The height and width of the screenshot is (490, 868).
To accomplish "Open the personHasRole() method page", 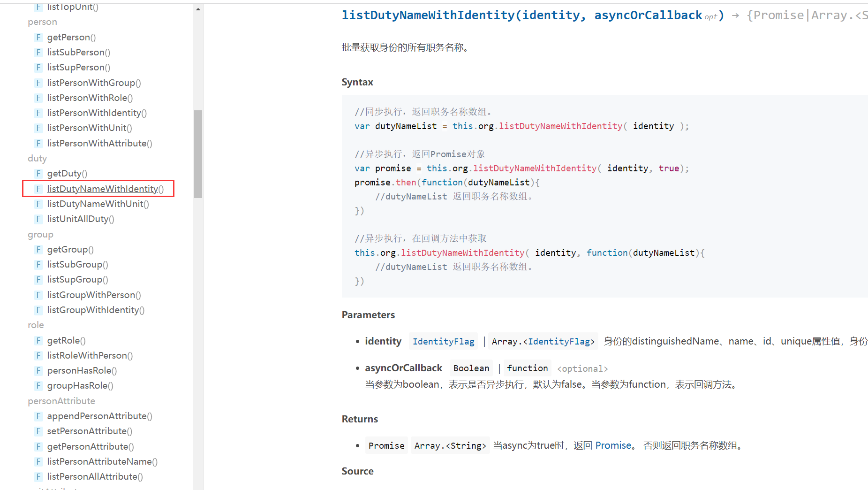I will click(82, 371).
